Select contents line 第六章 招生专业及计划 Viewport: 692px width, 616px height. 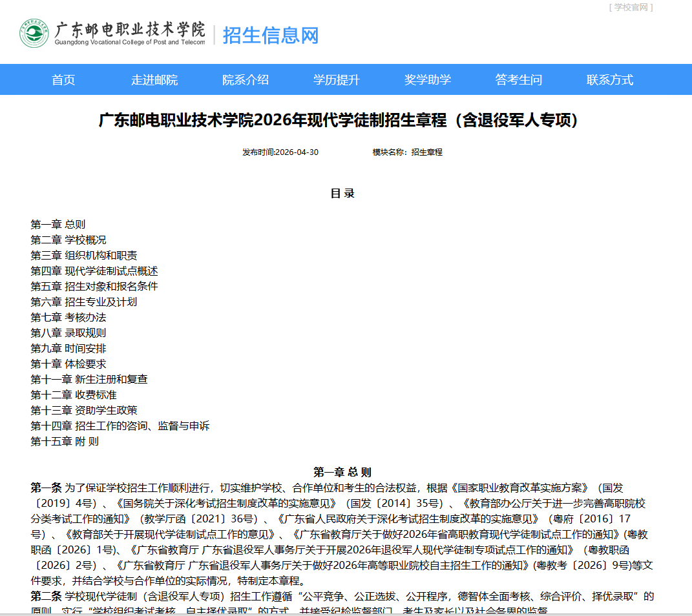coord(84,302)
